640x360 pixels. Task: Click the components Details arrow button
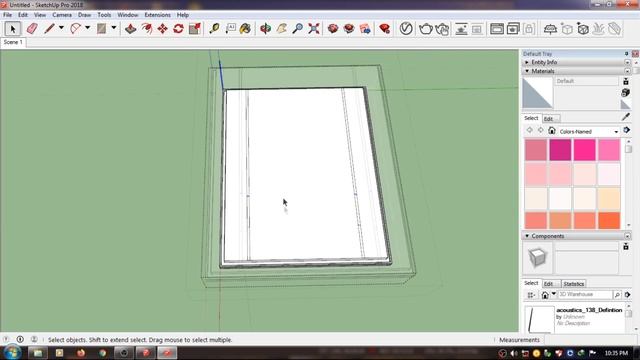click(x=627, y=294)
